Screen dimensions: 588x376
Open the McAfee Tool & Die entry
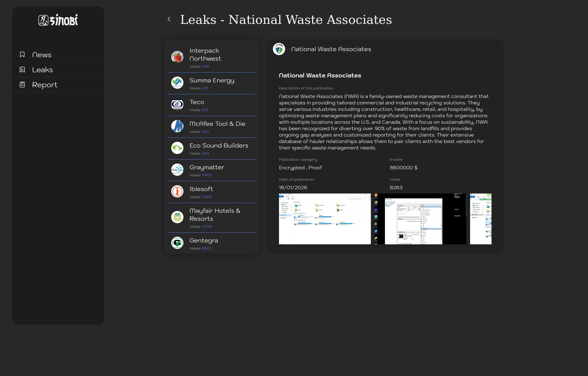217,124
